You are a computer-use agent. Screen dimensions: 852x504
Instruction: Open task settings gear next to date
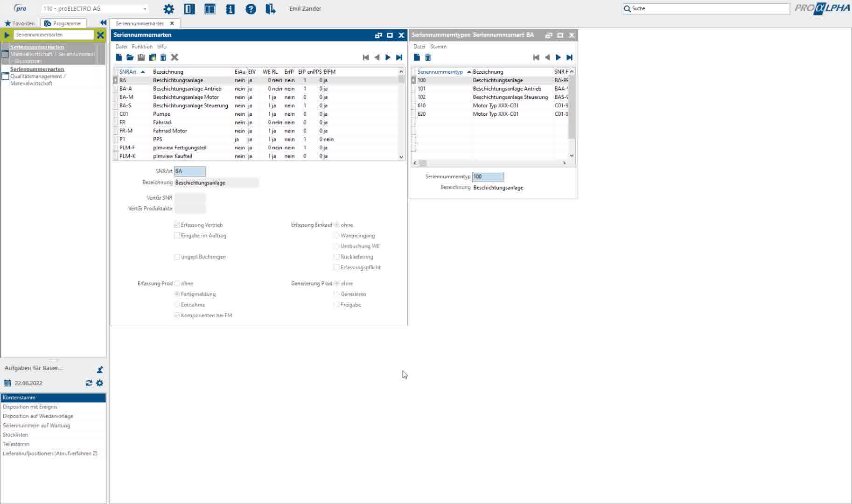coord(99,383)
